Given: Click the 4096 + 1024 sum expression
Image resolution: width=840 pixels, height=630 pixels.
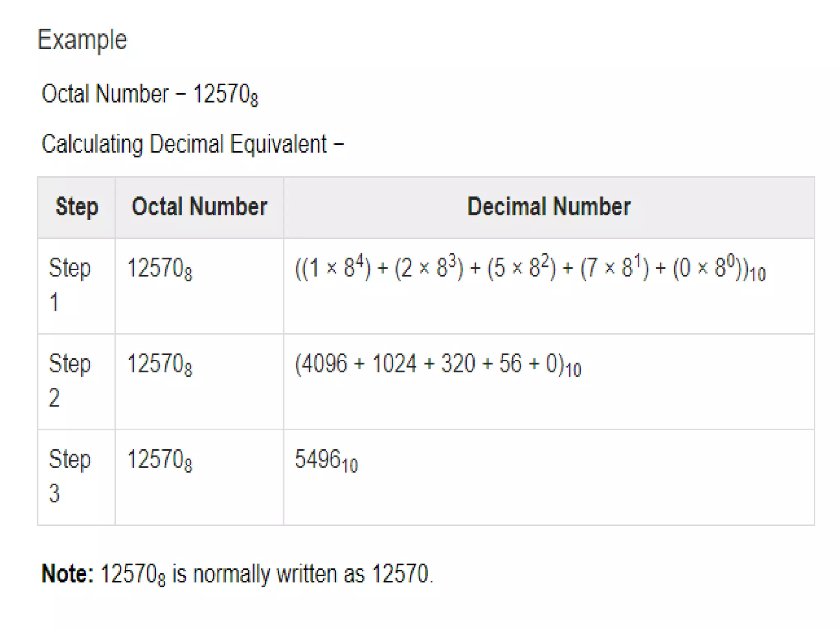Looking at the screenshot, I should click(x=438, y=364).
